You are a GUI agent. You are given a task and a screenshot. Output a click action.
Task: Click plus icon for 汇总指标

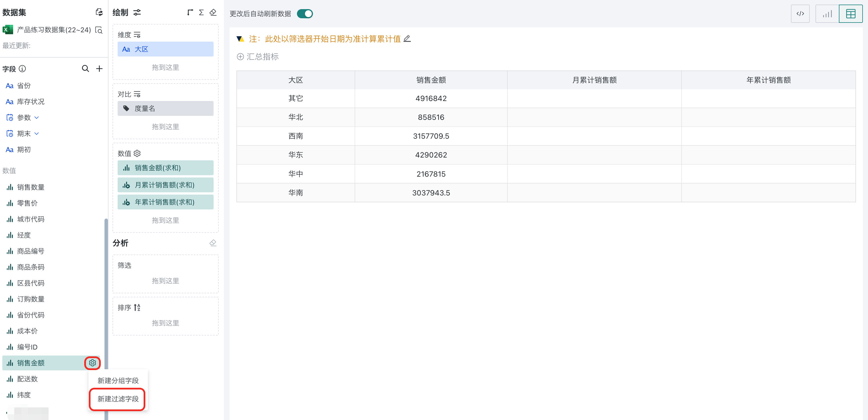(x=240, y=56)
